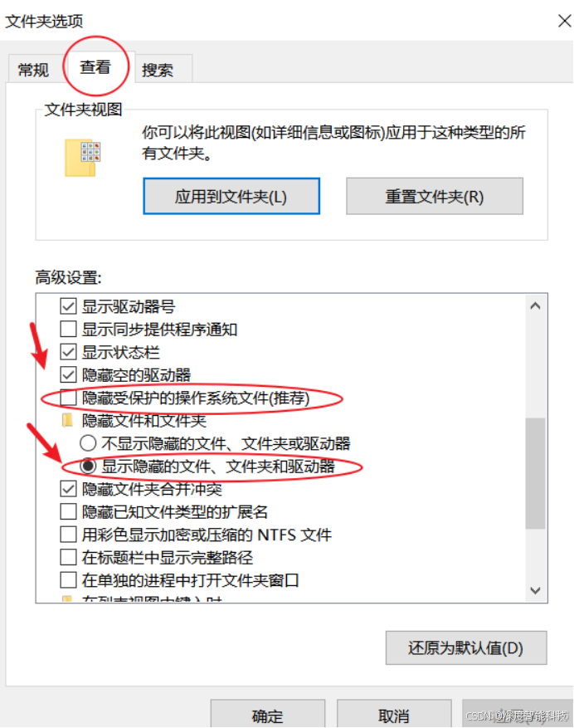
Task: Select 显示隐藏的文件、文件夹和驱动器 radio button
Action: [x=88, y=467]
